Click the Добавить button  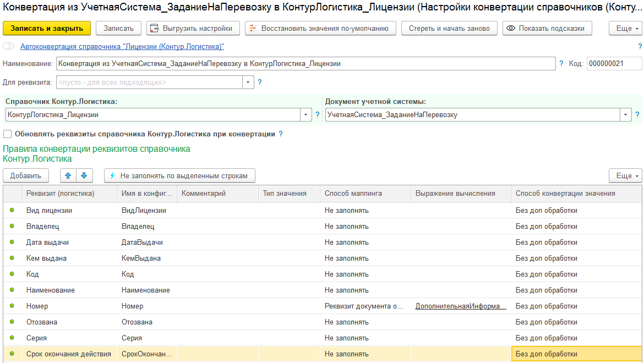pos(26,175)
